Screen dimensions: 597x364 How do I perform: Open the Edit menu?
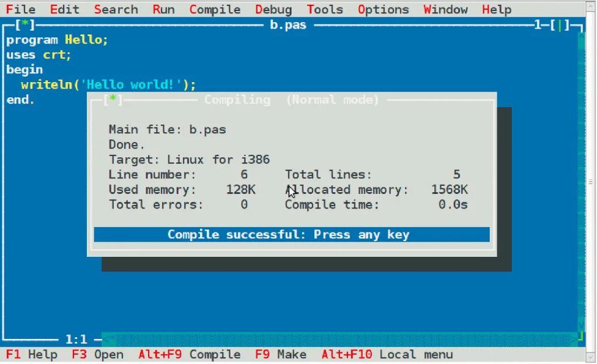(x=64, y=9)
